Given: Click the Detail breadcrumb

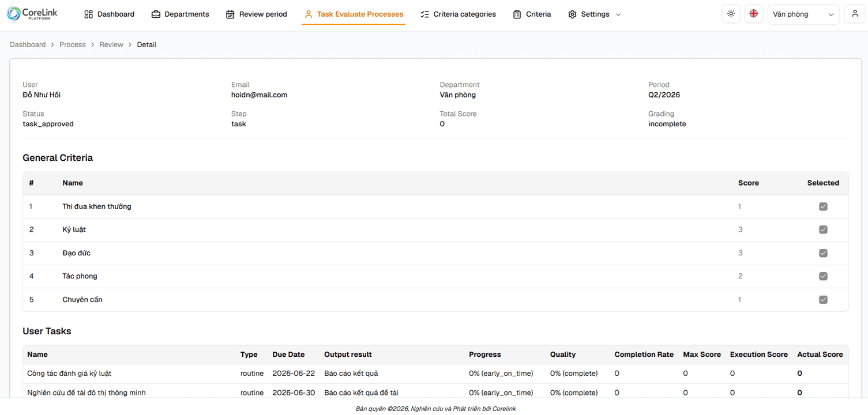Looking at the screenshot, I should pos(146,44).
